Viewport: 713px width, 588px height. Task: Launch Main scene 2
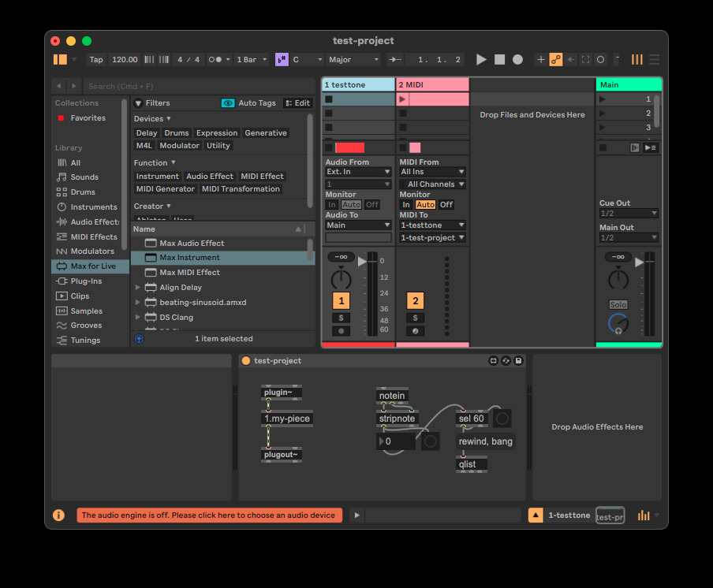(603, 114)
